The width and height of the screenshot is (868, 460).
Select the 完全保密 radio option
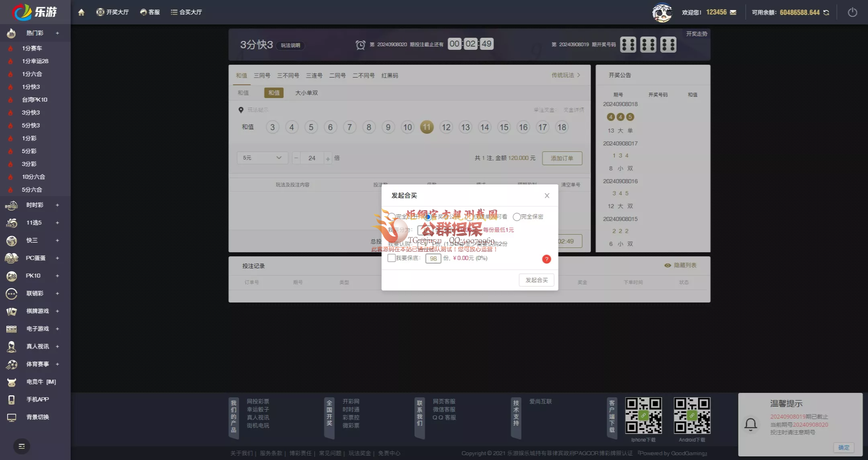point(517,217)
